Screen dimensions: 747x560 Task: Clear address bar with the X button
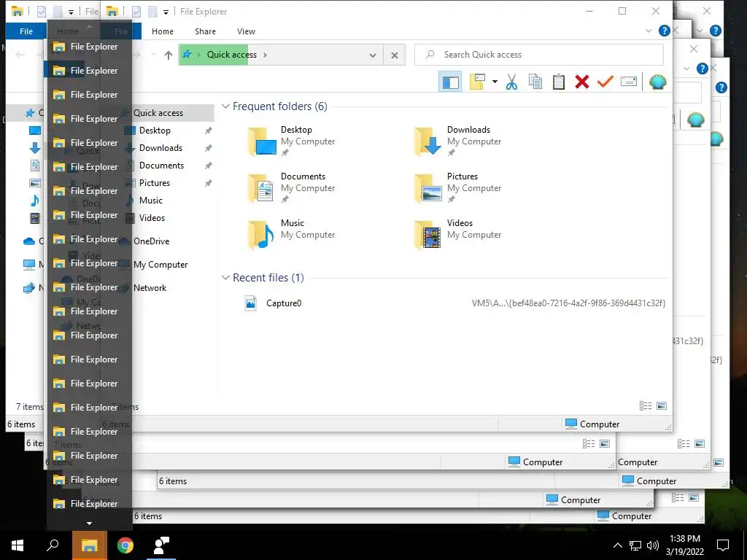point(395,55)
